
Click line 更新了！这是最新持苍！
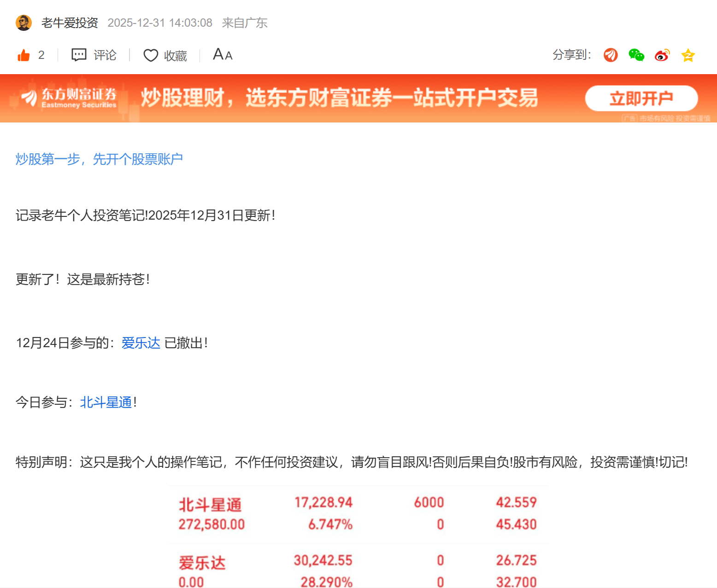83,279
